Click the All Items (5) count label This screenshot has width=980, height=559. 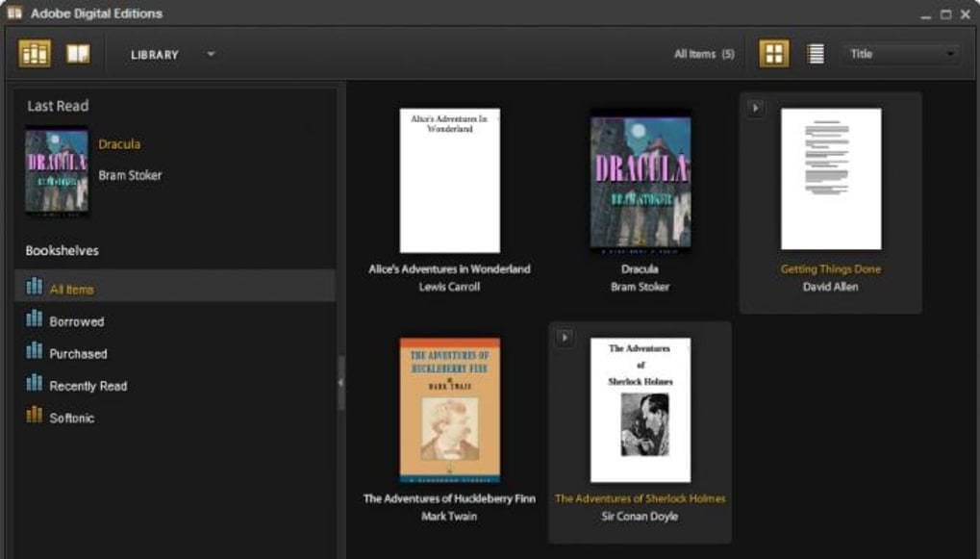pos(704,55)
